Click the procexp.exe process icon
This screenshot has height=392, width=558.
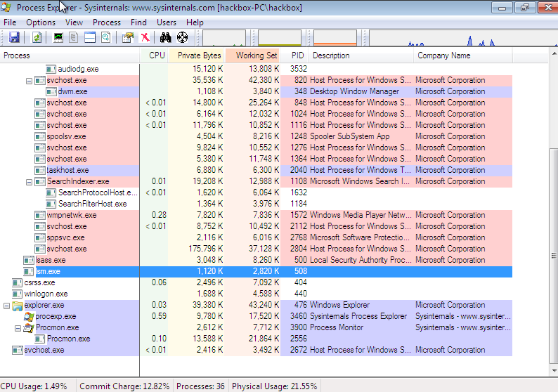point(29,317)
